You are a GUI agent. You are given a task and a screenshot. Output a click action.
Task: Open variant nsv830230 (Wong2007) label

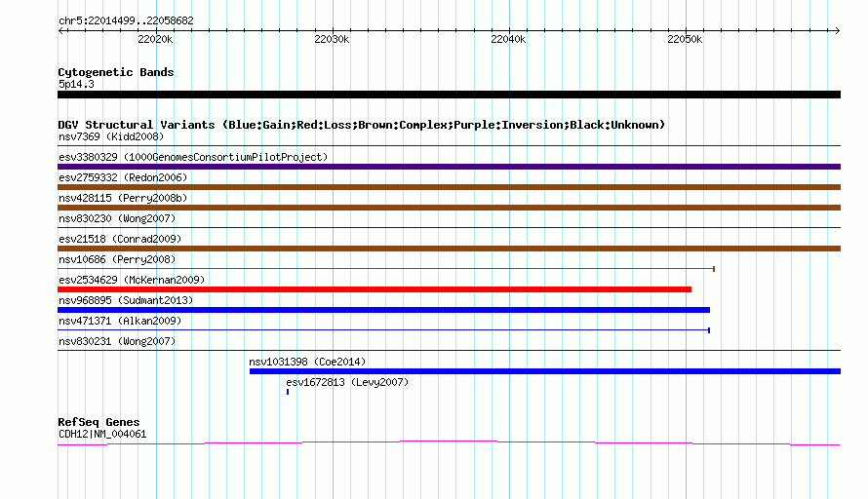click(117, 218)
